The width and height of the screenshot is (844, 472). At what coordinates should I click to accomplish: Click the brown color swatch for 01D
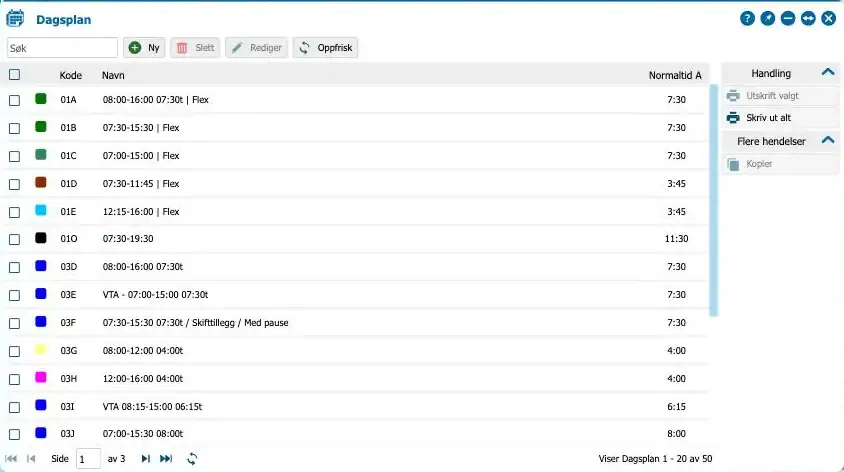[41, 182]
